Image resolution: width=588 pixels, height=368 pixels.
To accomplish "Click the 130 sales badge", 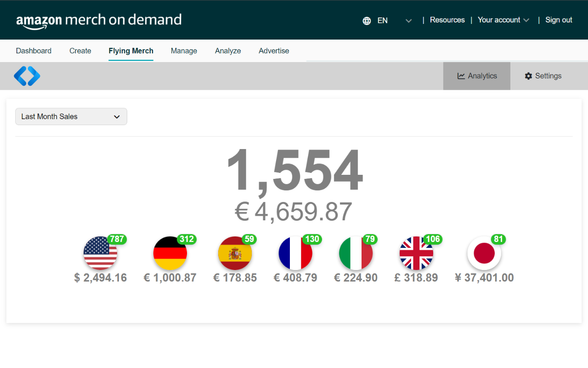I will 312,239.
